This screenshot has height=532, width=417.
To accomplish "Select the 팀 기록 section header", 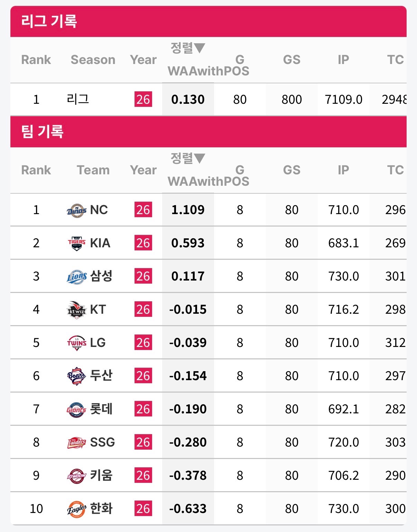I will click(x=42, y=132).
